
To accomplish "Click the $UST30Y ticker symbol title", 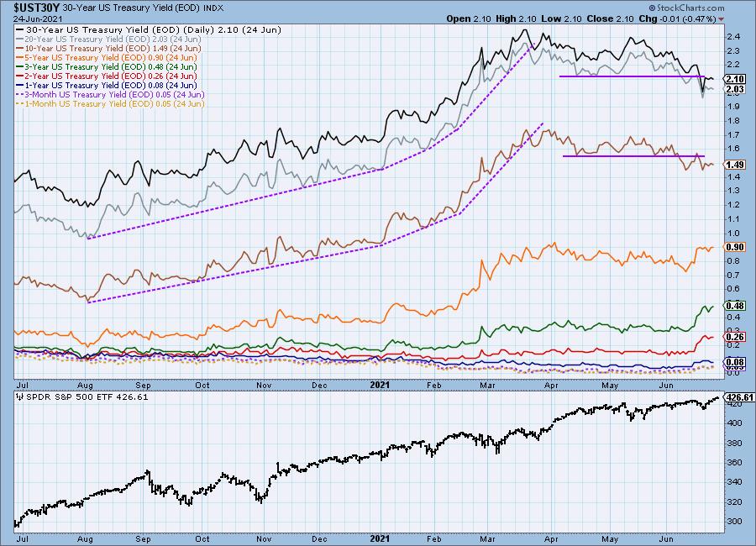I will [36, 8].
